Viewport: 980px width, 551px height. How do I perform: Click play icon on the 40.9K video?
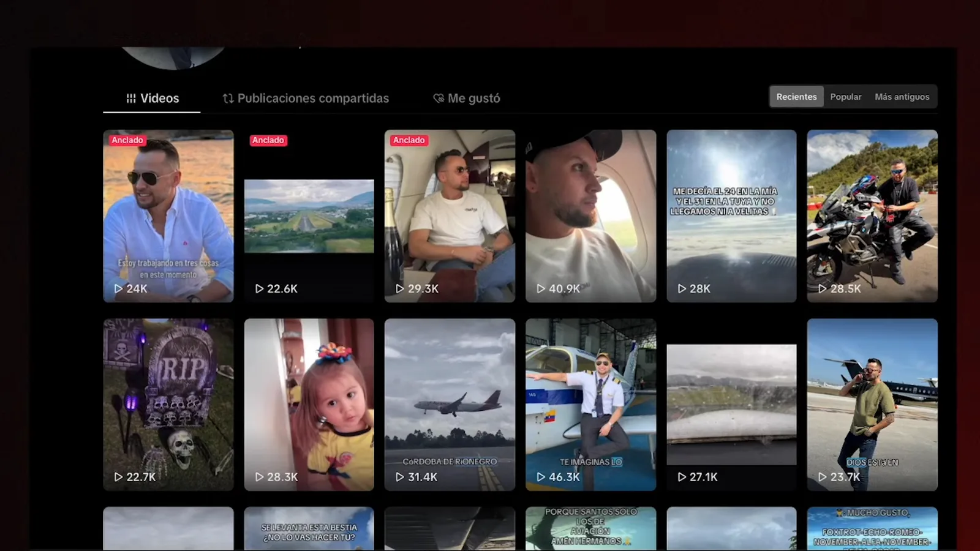[541, 288]
